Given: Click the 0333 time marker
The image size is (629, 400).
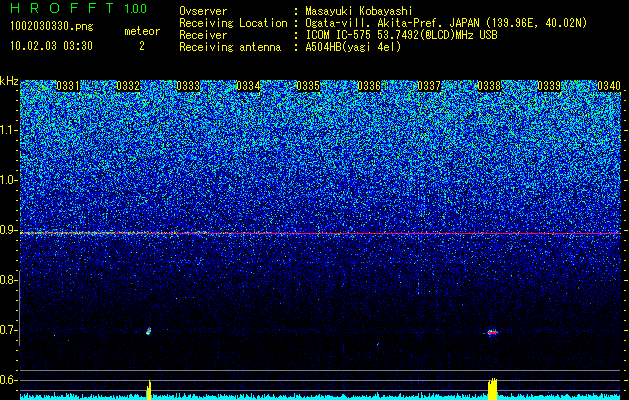Looking at the screenshot, I should point(188,86).
